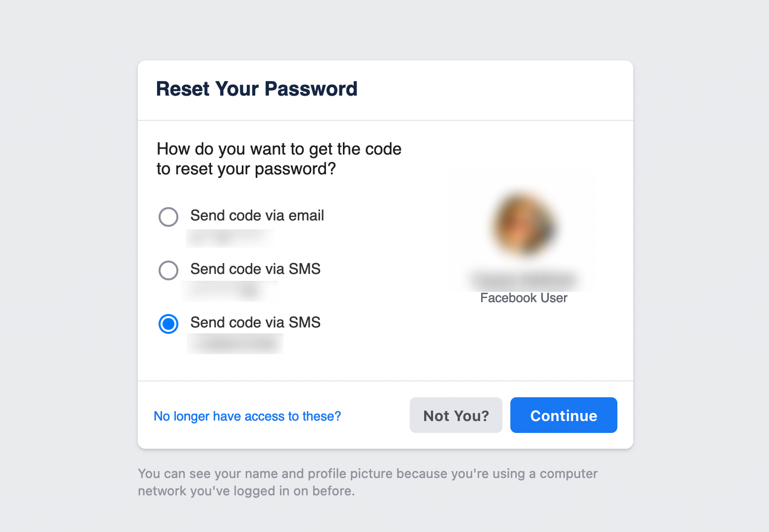Click the footer note about name and profile picture
The image size is (769, 532).
(367, 482)
